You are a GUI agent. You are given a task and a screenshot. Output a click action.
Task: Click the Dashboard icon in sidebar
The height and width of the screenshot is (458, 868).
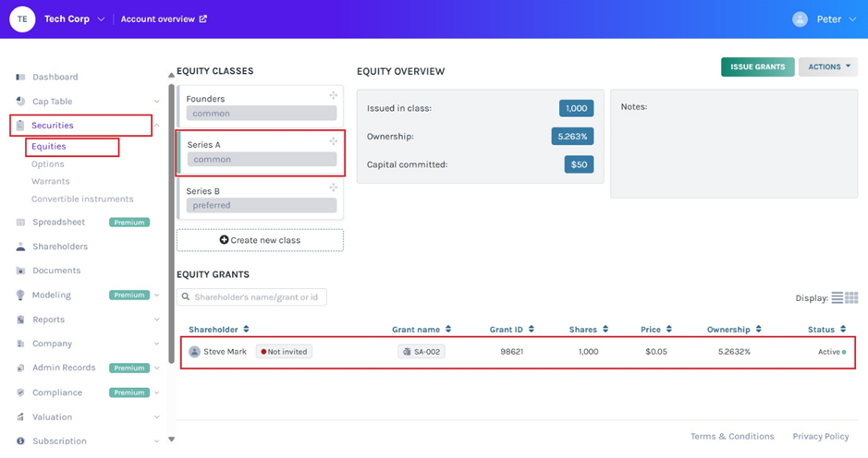(20, 77)
